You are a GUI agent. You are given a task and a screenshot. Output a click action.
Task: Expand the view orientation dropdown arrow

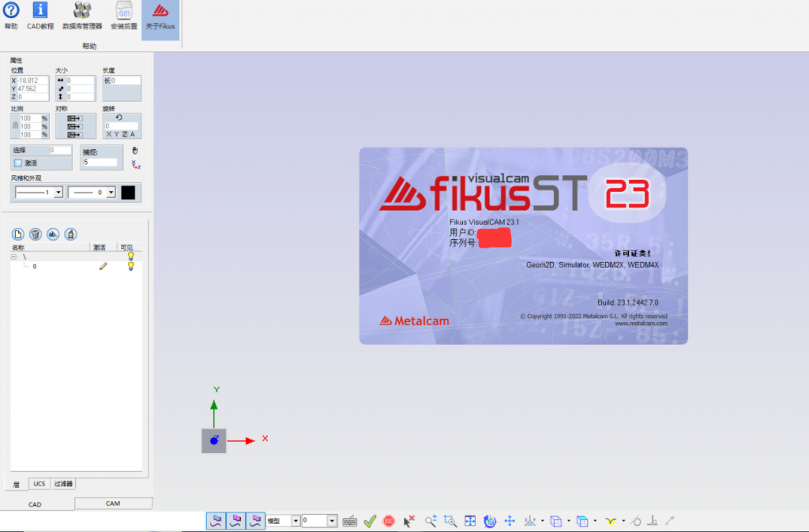pos(542,521)
